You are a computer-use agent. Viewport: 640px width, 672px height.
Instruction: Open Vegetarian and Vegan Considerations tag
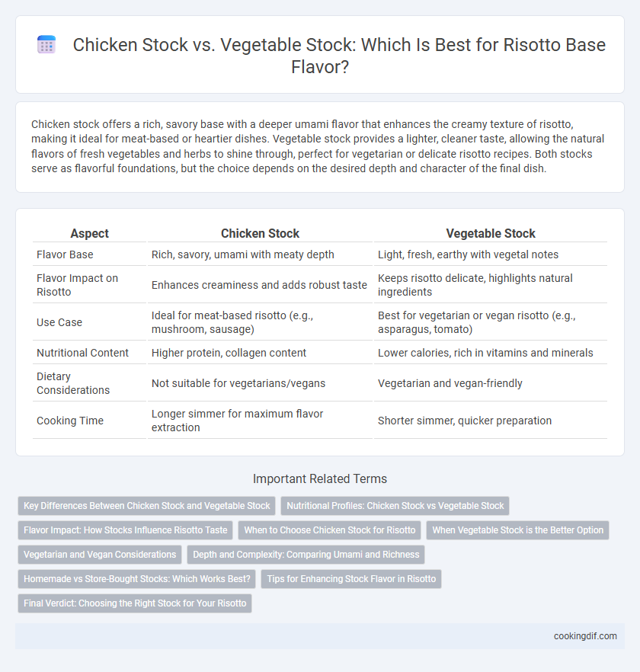click(x=100, y=555)
